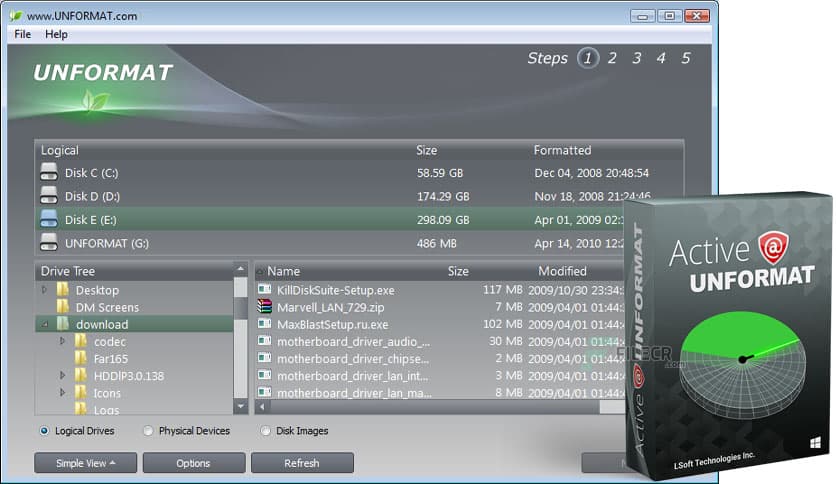Viewport: 836px width, 484px height.
Task: Select 'KillDiskSuite-Setup.exe' file name
Action: (x=335, y=290)
